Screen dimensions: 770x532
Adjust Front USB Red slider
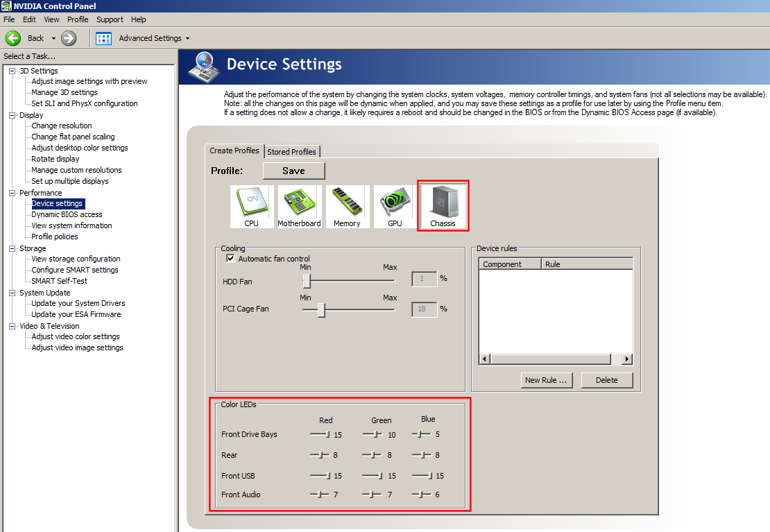[320, 476]
